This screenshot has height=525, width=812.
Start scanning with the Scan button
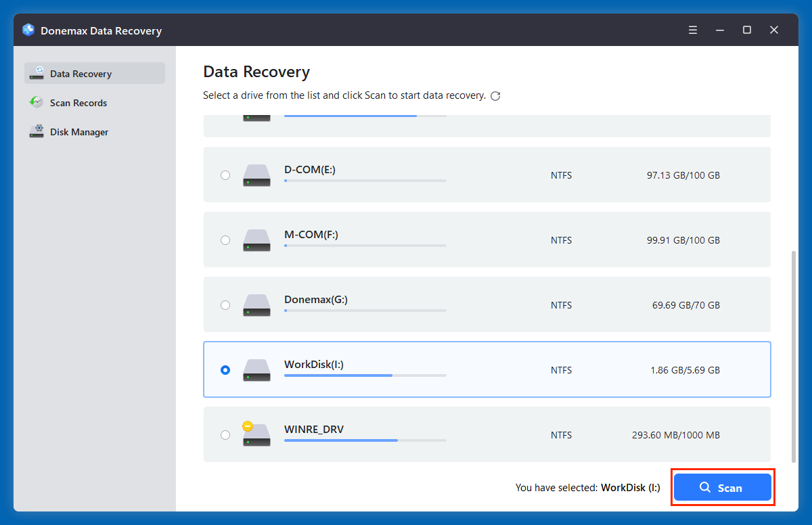pos(723,487)
